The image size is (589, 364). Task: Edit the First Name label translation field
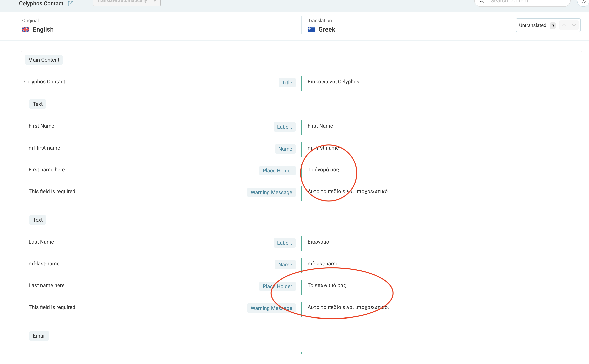coord(320,126)
